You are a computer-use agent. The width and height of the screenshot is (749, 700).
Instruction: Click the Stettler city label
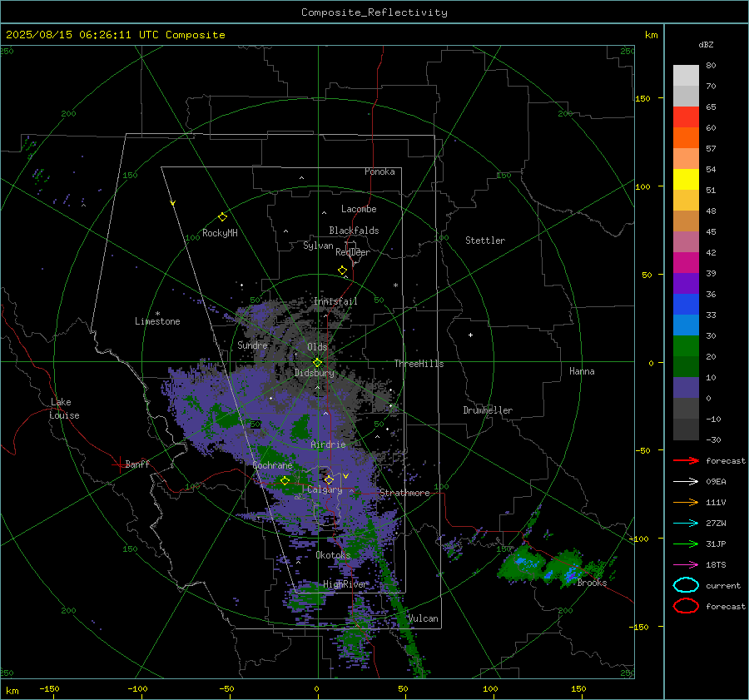485,241
